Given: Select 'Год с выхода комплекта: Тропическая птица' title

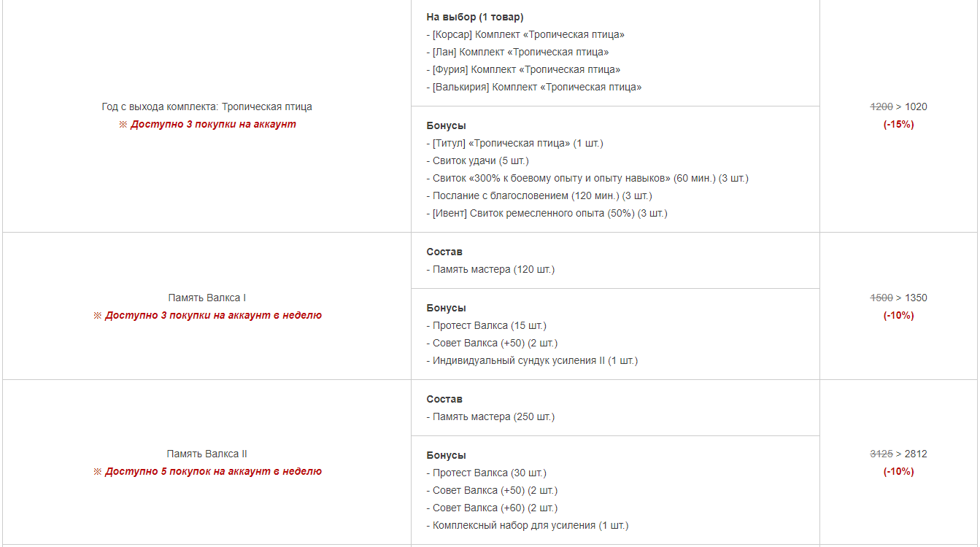Looking at the screenshot, I should (207, 106).
